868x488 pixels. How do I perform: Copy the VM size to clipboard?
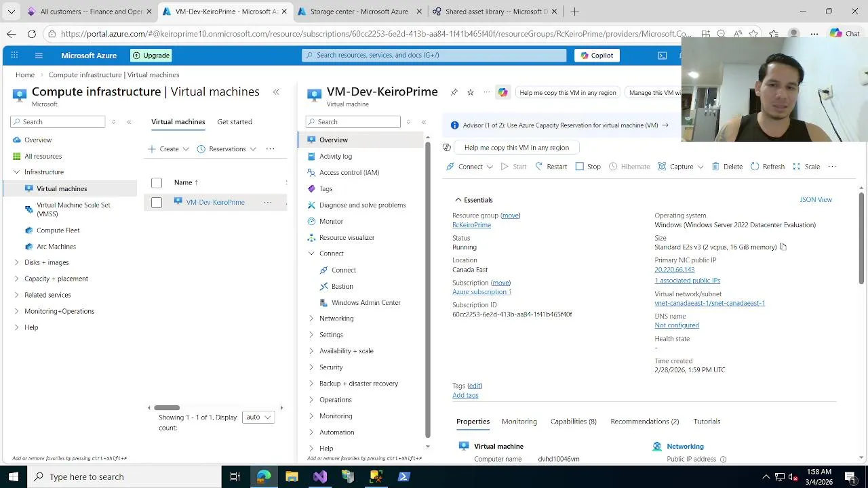pyautogui.click(x=783, y=247)
